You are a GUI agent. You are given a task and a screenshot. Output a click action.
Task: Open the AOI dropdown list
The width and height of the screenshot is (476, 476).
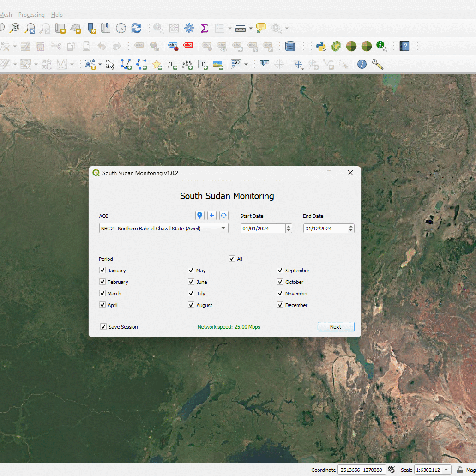(223, 229)
